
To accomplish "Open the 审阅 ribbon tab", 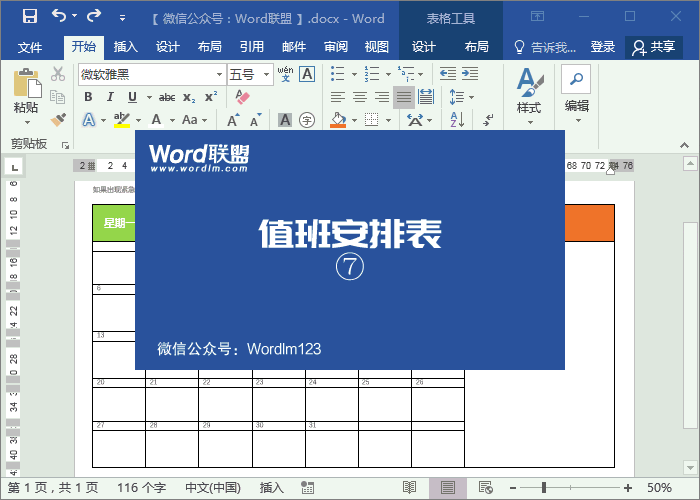I will 336,47.
